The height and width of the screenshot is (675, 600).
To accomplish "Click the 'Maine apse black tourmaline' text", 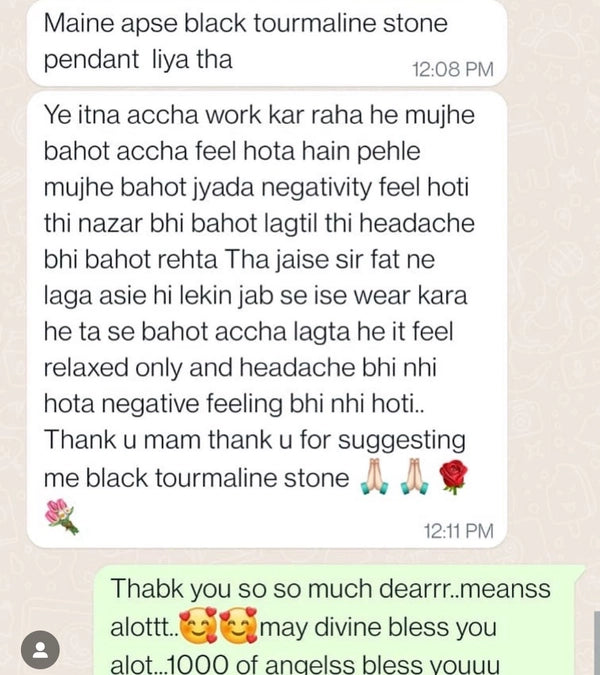I will pyautogui.click(x=245, y=23).
